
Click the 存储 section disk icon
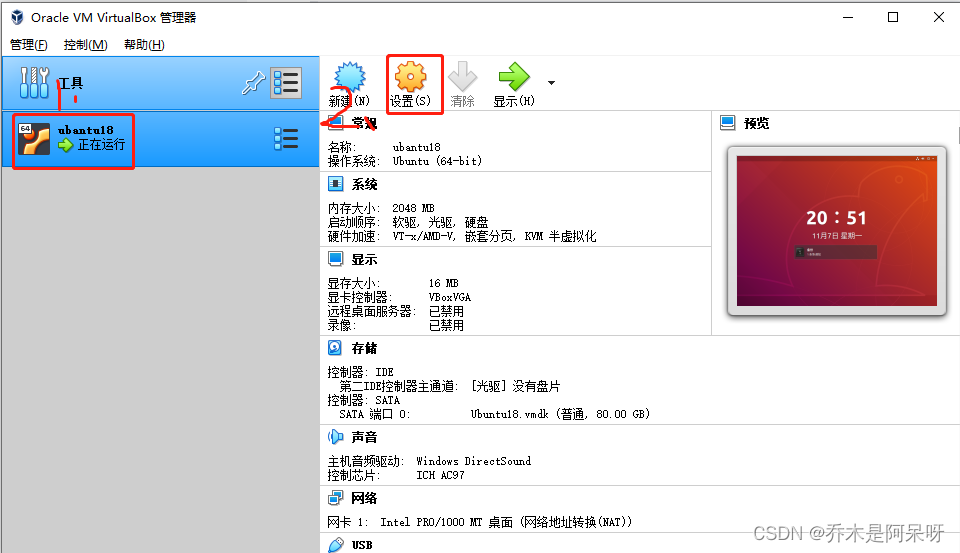(335, 348)
